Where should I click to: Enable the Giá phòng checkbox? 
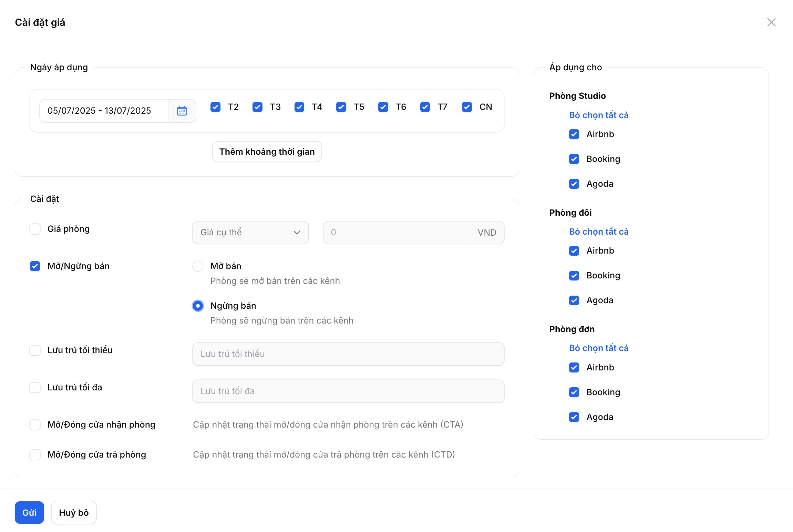coord(35,229)
